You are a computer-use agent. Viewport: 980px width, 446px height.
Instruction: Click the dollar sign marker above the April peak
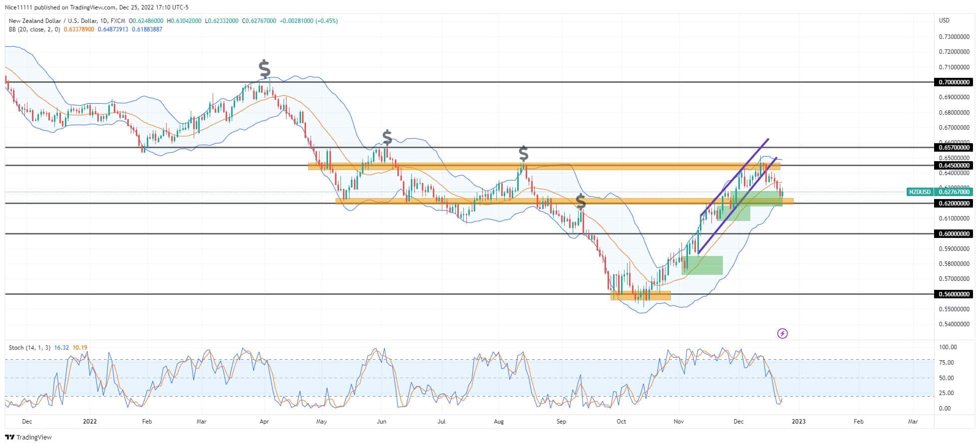point(265,69)
